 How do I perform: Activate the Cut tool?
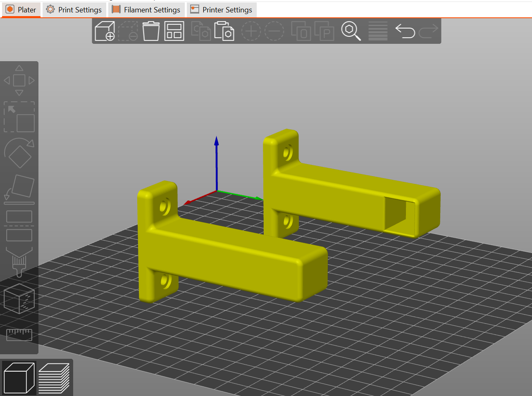(x=19, y=226)
